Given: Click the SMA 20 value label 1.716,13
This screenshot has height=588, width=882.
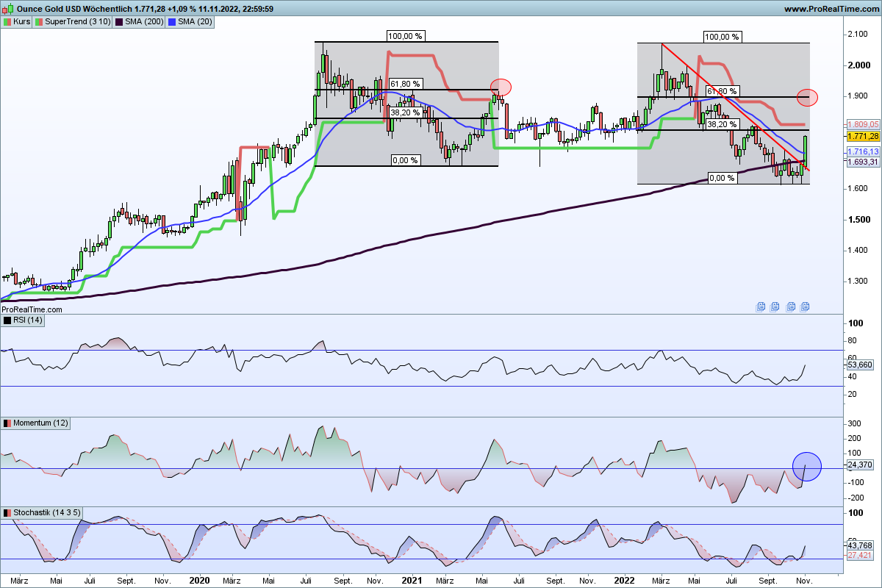Looking at the screenshot, I should (x=863, y=151).
